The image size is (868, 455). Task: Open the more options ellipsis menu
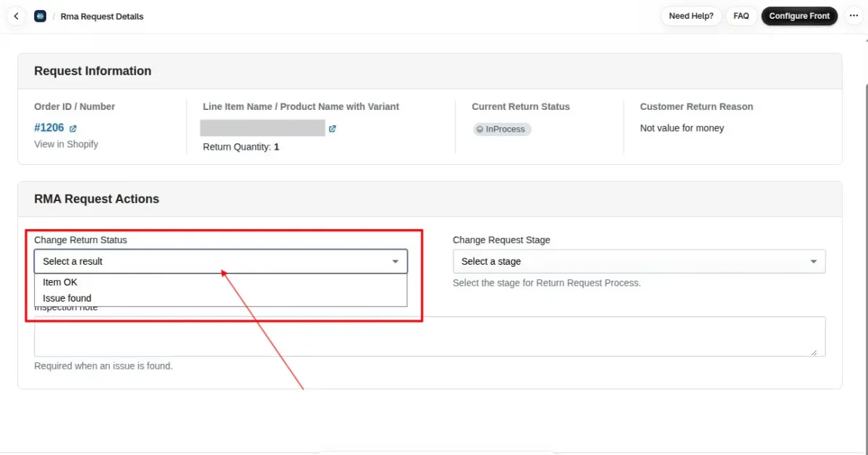click(853, 16)
